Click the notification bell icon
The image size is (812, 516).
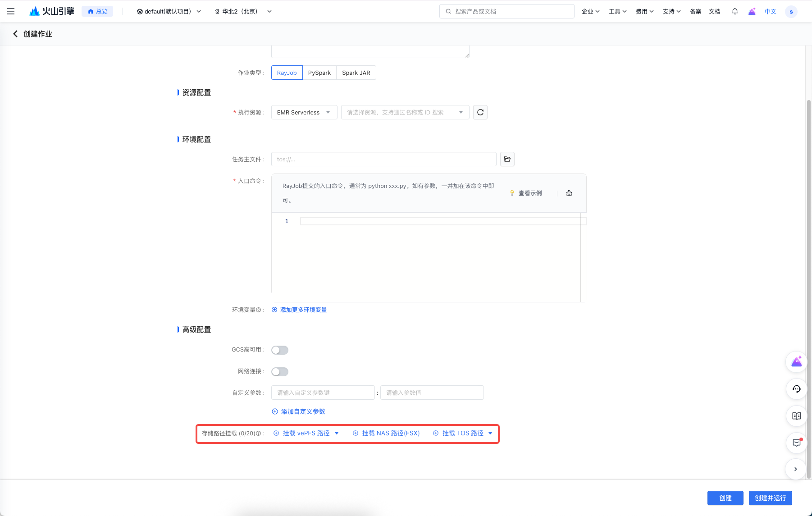point(734,11)
